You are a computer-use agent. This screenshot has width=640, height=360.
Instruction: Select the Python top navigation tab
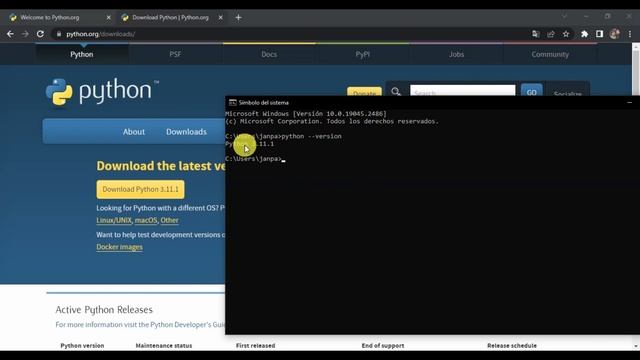(x=82, y=54)
